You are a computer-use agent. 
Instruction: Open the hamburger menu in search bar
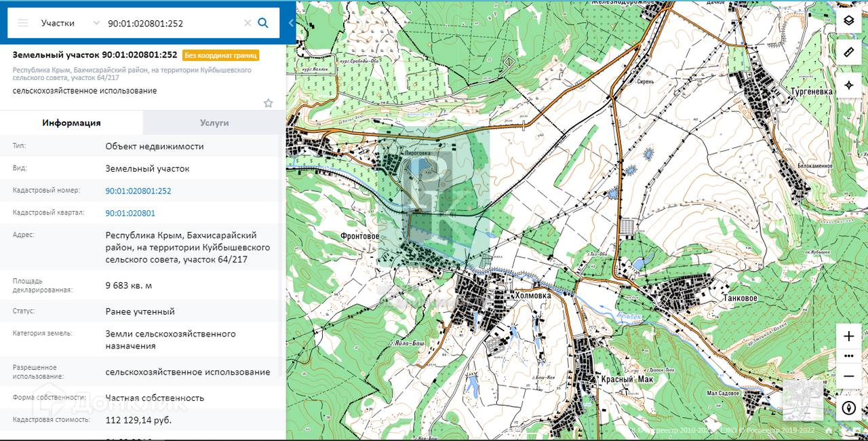(x=23, y=23)
